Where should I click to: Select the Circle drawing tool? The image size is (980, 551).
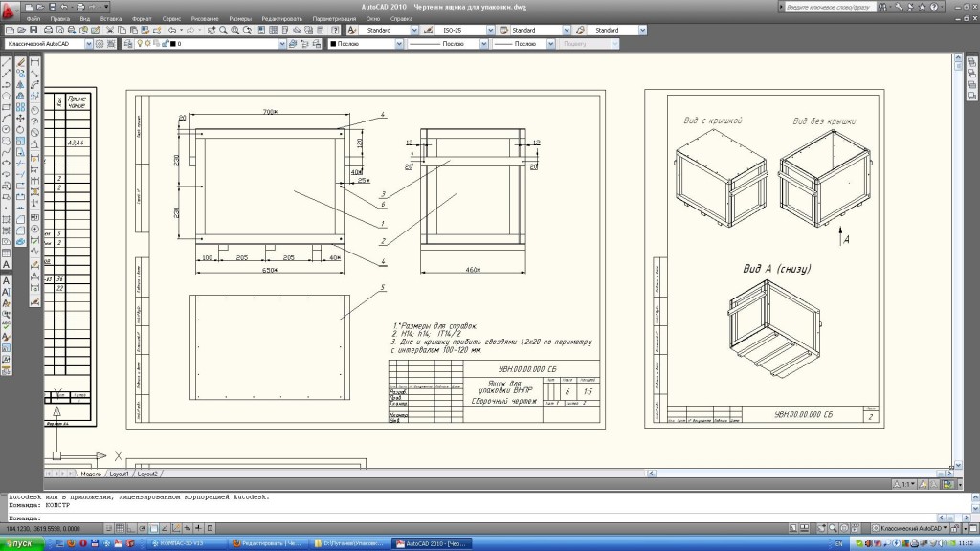click(7, 130)
